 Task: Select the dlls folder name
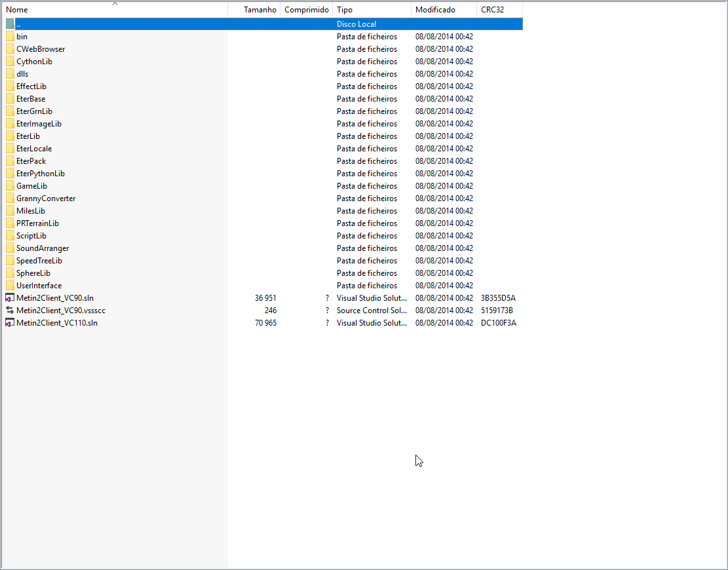click(x=22, y=74)
